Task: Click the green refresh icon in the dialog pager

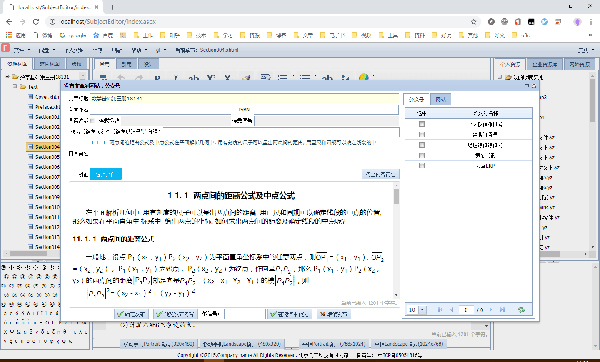Action: pyautogui.click(x=521, y=310)
